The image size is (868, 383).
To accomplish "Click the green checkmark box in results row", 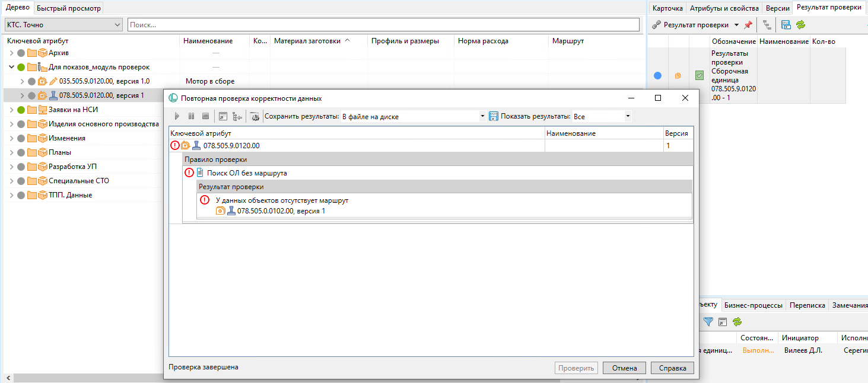I will 700,75.
